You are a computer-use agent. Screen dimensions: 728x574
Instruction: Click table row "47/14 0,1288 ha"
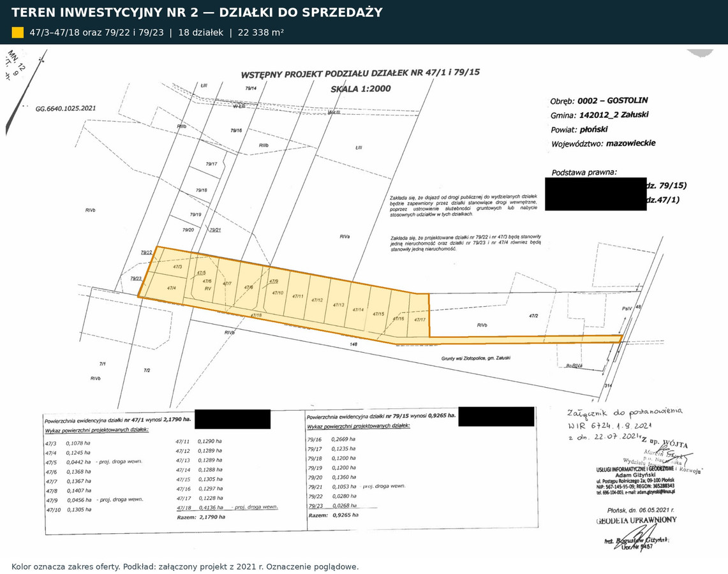pos(199,470)
